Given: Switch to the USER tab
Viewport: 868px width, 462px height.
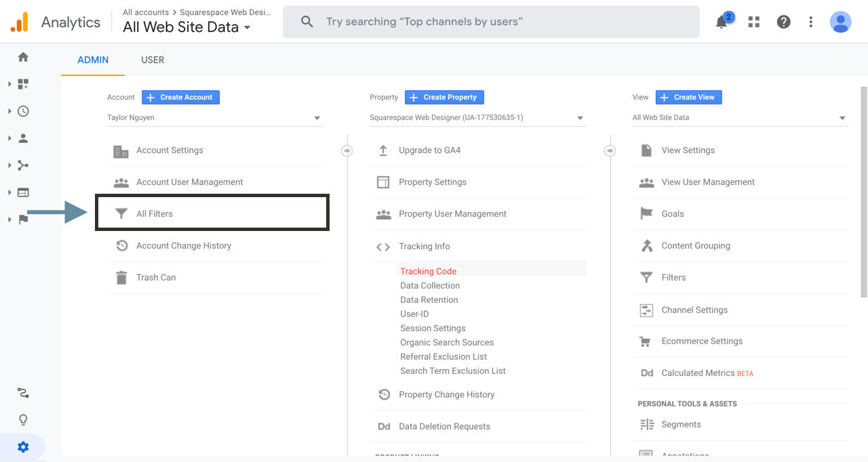Looking at the screenshot, I should point(152,60).
